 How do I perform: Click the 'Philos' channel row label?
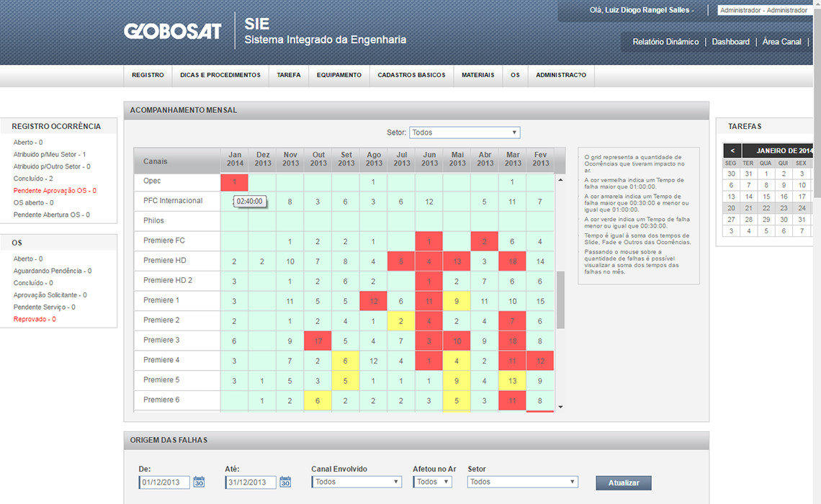(x=153, y=221)
